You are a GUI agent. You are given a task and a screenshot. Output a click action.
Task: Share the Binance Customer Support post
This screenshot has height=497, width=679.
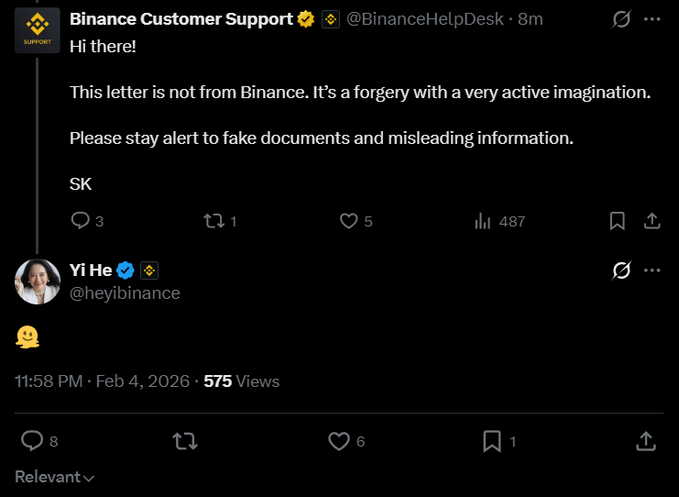pos(651,221)
